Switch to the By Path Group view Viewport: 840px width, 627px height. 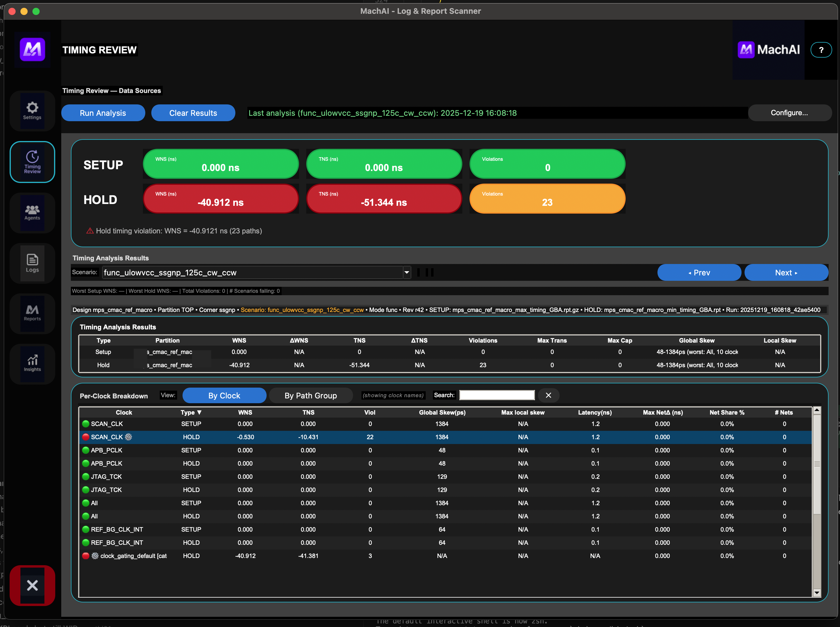click(x=311, y=395)
